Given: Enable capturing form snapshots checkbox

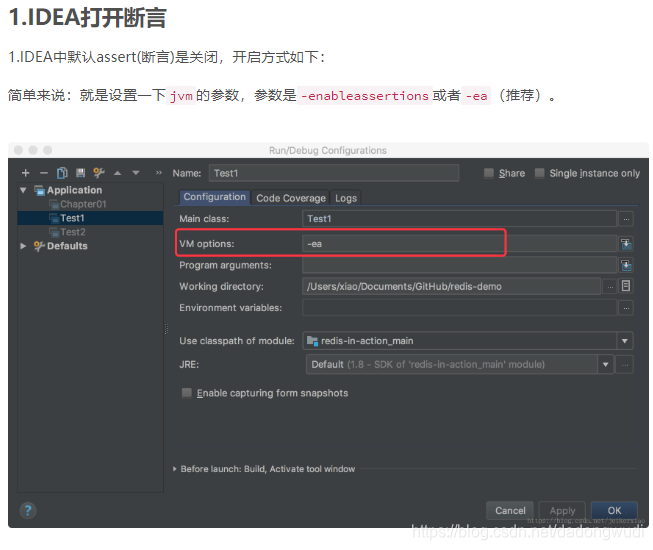Looking at the screenshot, I should pos(187,393).
